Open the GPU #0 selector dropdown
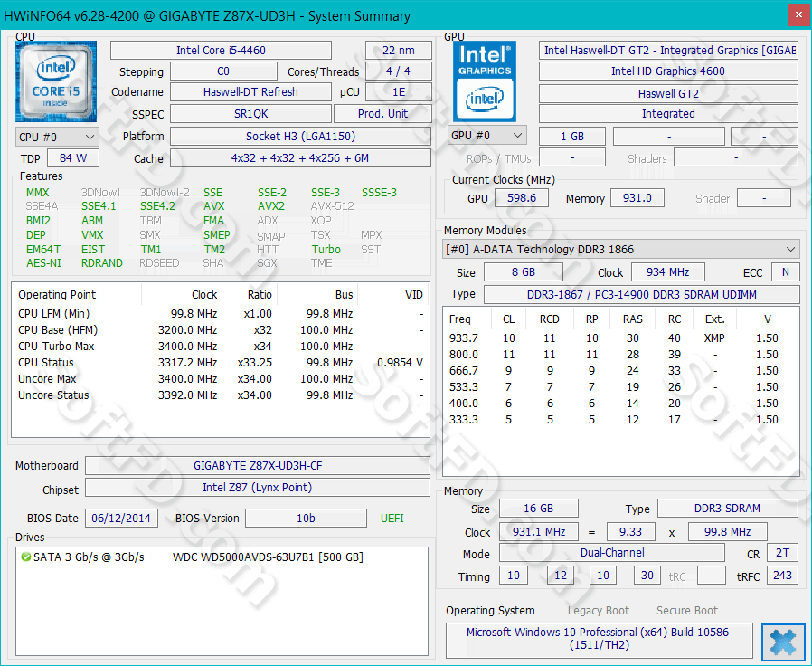Viewport: 812px width, 666px height. [486, 136]
